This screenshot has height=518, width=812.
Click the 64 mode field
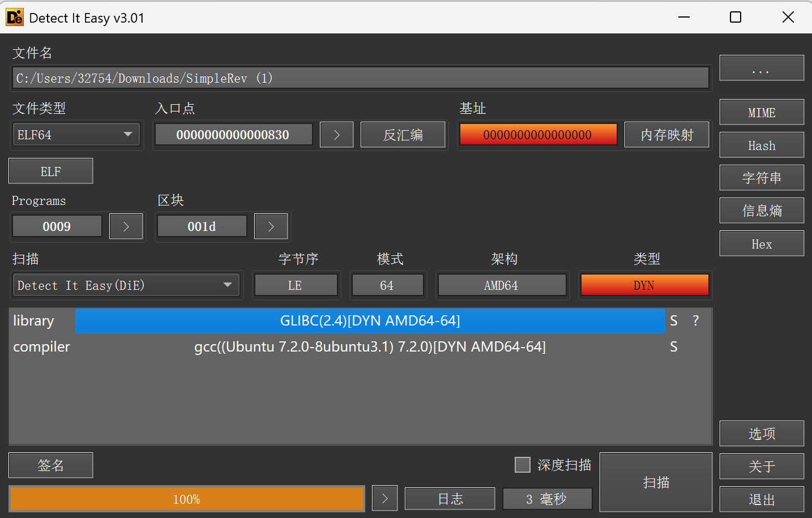tap(387, 285)
